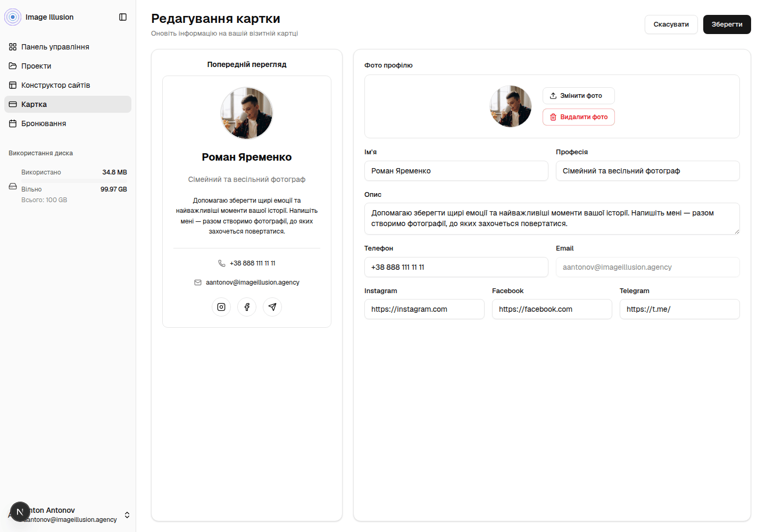The width and height of the screenshot is (766, 532).
Task: Click the envelope email icon in preview
Action: [x=198, y=282]
